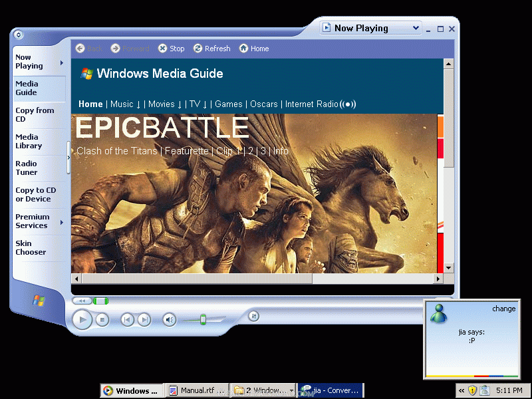Open the Movies guide menu

(165, 104)
